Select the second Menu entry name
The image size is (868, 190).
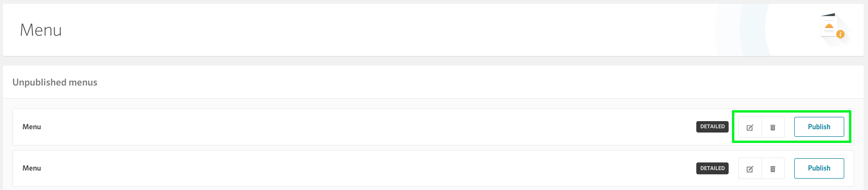32,168
